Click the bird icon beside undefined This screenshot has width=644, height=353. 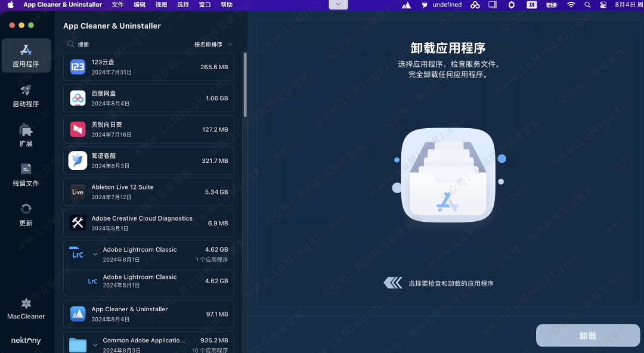[425, 5]
